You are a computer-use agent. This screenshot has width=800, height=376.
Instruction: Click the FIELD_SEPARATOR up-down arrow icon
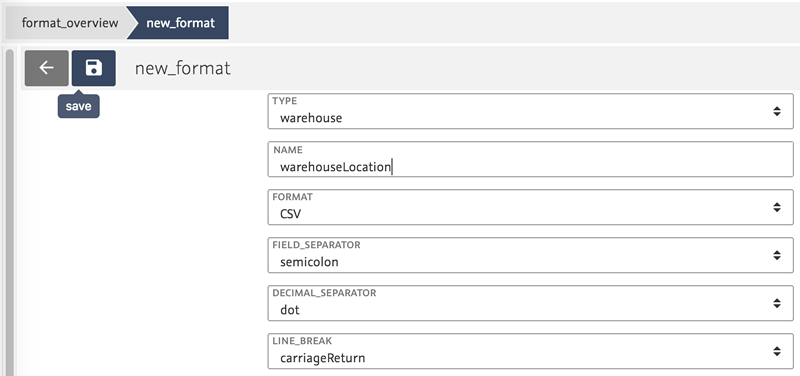tap(777, 255)
